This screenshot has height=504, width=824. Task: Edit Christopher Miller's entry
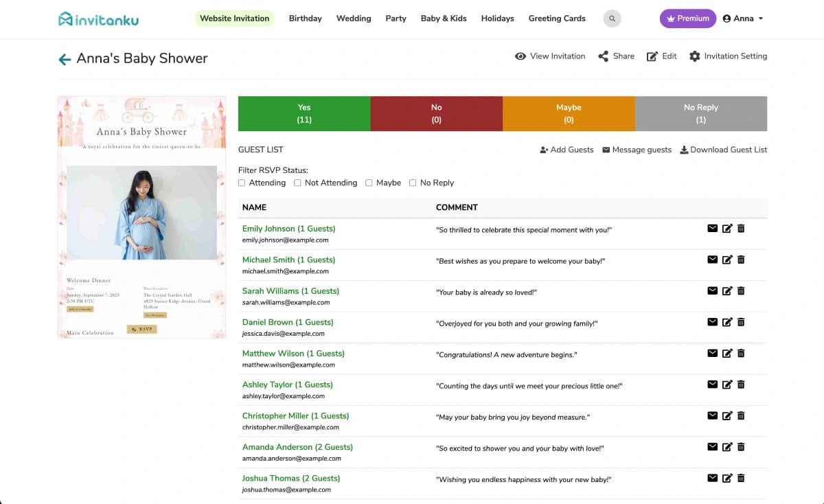727,415
